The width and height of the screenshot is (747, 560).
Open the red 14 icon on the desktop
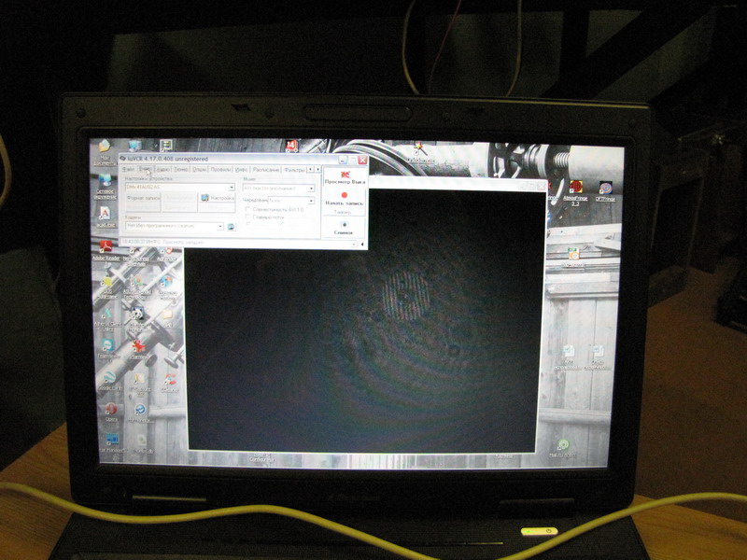click(291, 146)
